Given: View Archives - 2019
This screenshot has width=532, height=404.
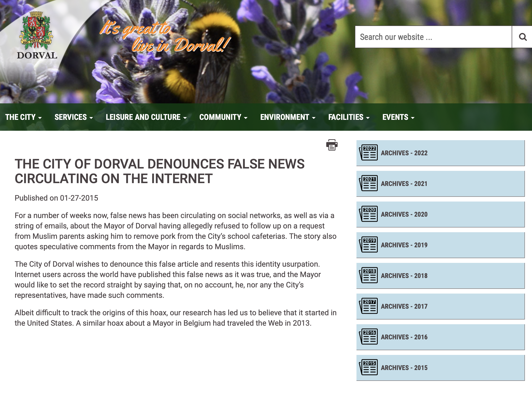Looking at the screenshot, I should [x=441, y=245].
